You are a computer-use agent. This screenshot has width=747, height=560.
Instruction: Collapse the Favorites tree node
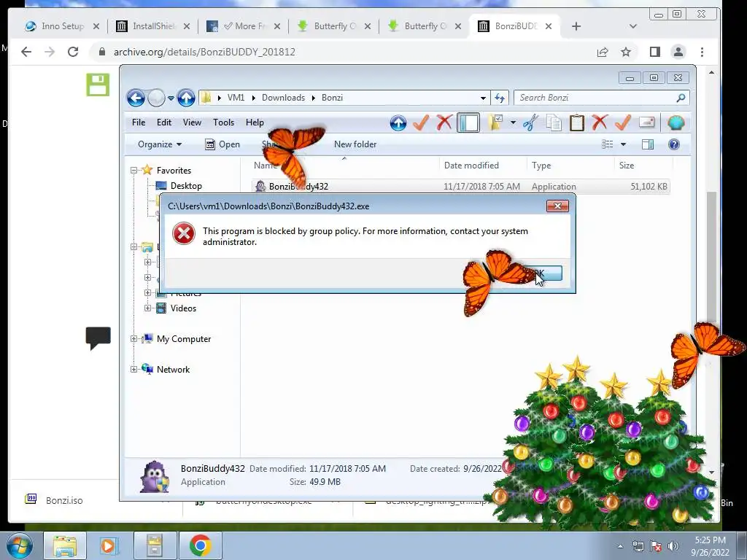(134, 171)
